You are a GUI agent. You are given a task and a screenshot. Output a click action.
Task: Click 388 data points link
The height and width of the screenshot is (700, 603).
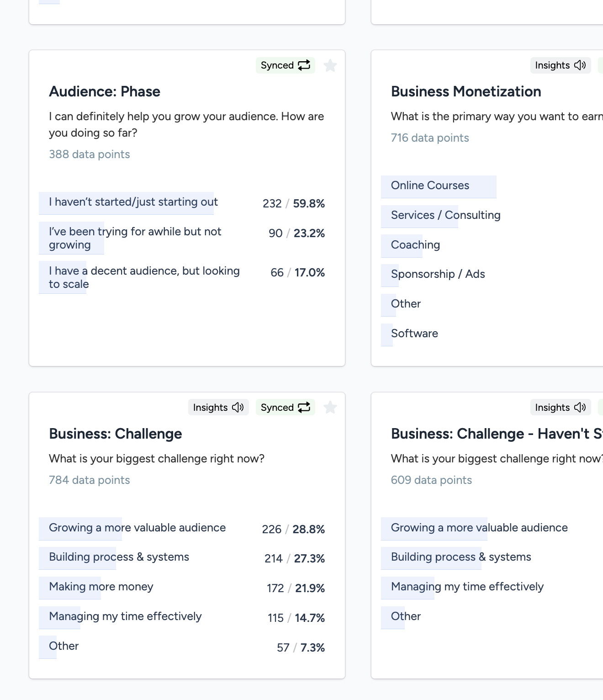(x=90, y=154)
